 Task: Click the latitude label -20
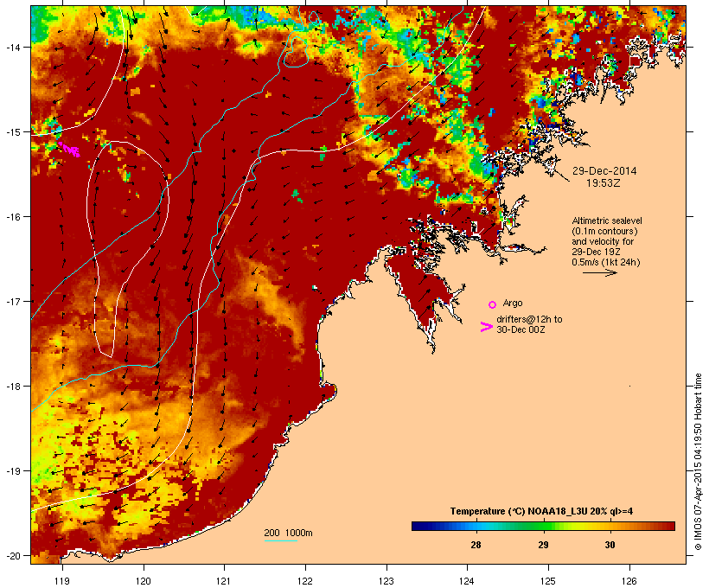coord(13,556)
